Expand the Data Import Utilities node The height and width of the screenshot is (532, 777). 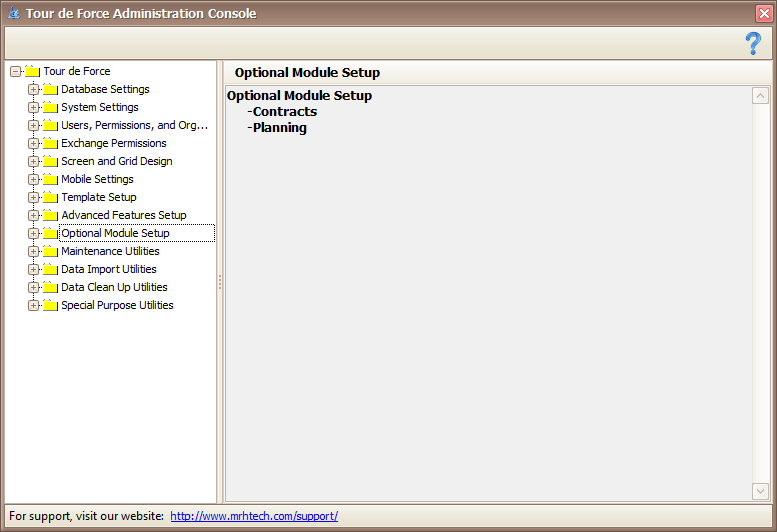coord(33,269)
